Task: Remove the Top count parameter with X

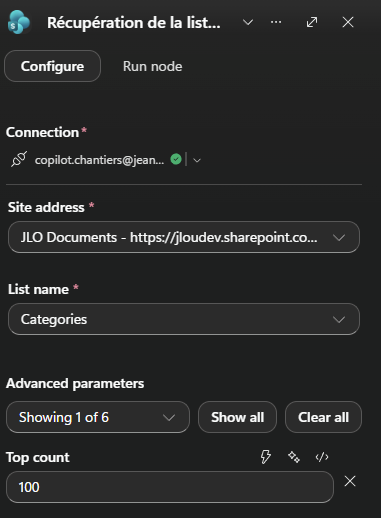Action: [x=350, y=481]
